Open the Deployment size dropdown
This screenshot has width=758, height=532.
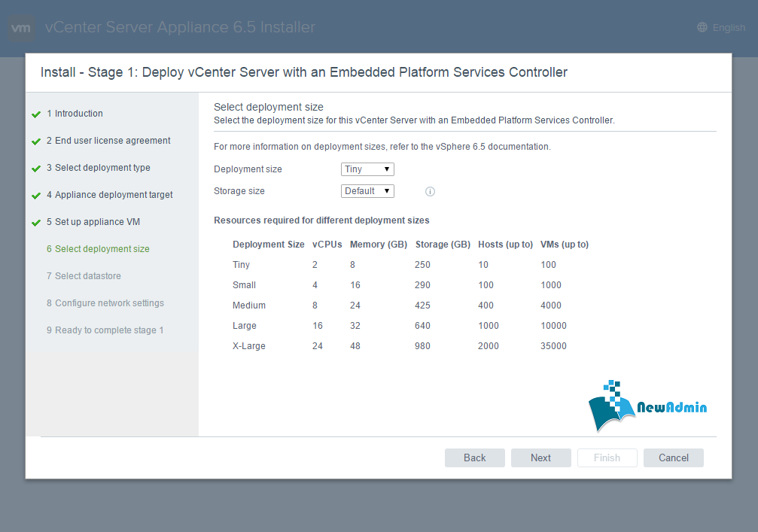(367, 169)
